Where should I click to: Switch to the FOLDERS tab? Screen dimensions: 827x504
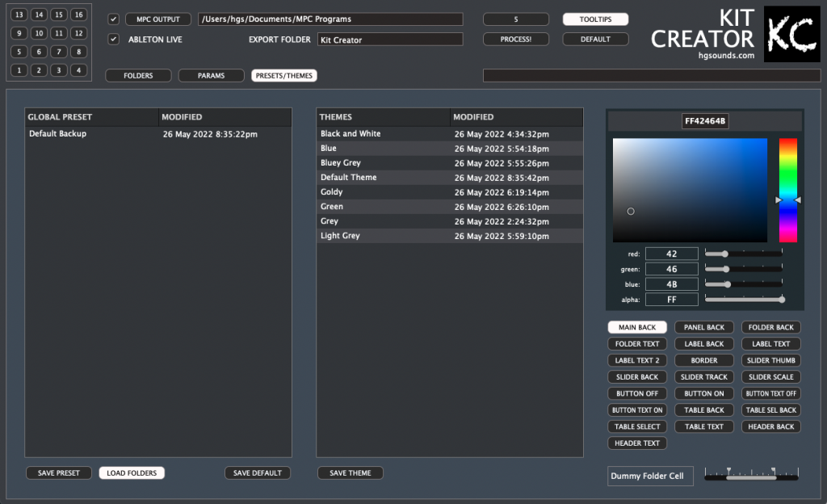tap(138, 75)
